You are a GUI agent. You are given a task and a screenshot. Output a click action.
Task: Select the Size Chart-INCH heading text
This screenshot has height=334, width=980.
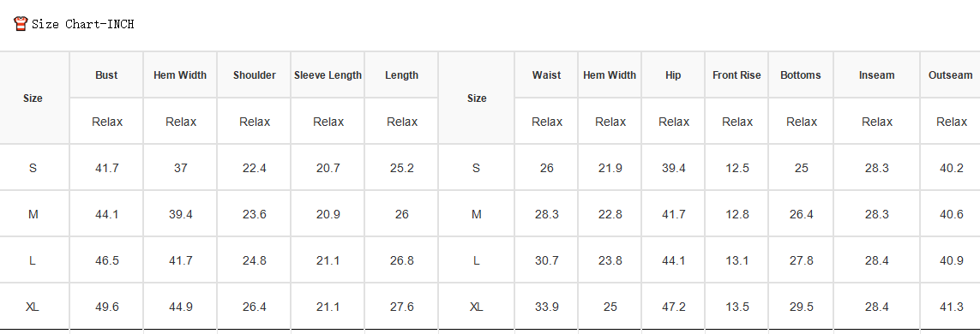tap(82, 24)
